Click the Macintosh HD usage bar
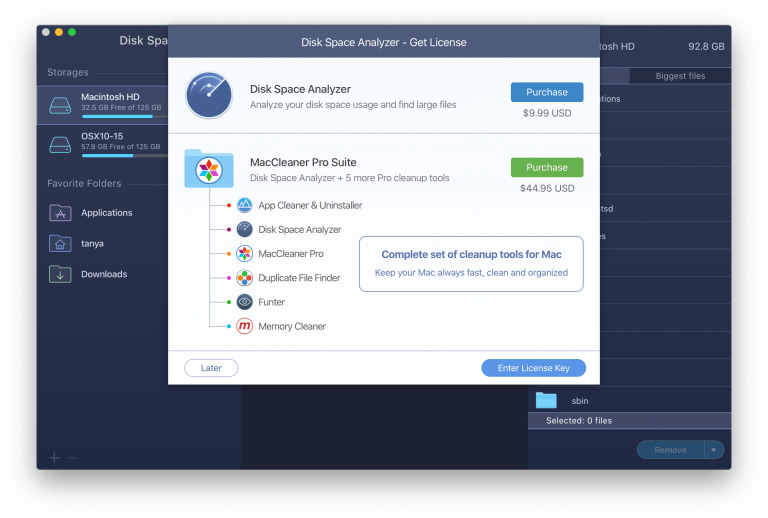 tap(125, 117)
